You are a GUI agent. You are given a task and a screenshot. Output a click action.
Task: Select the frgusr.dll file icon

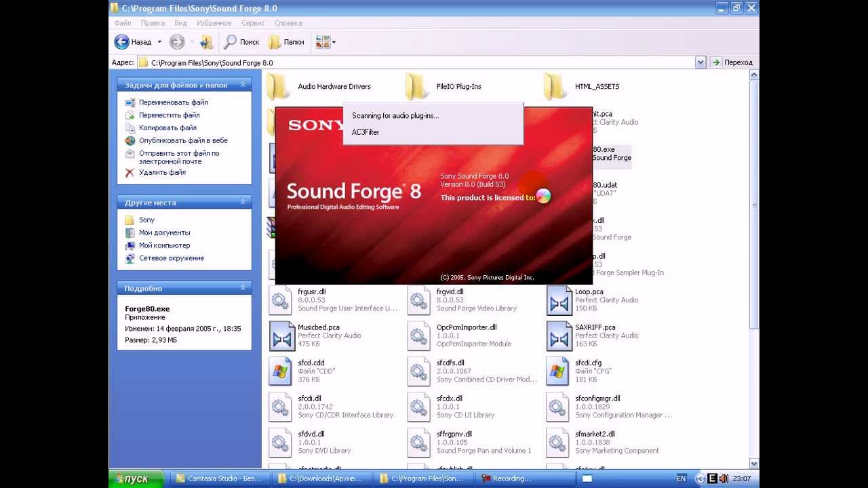coord(281,300)
